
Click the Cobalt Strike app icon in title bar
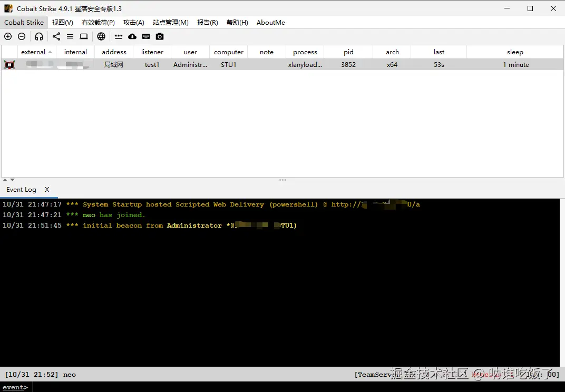[x=8, y=8]
